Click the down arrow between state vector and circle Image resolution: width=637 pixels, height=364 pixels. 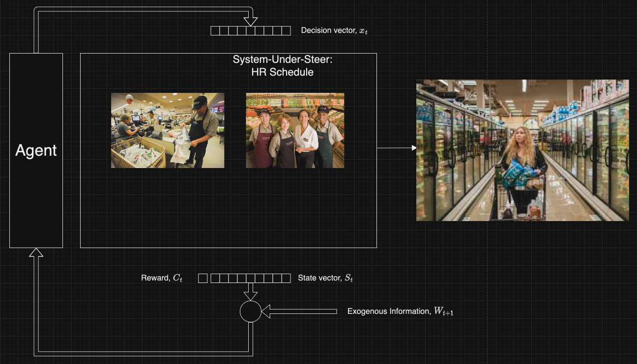251,292
